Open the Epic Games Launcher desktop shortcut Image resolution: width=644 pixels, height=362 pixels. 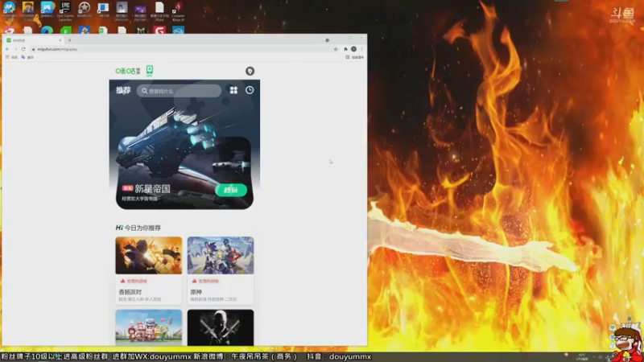65,10
